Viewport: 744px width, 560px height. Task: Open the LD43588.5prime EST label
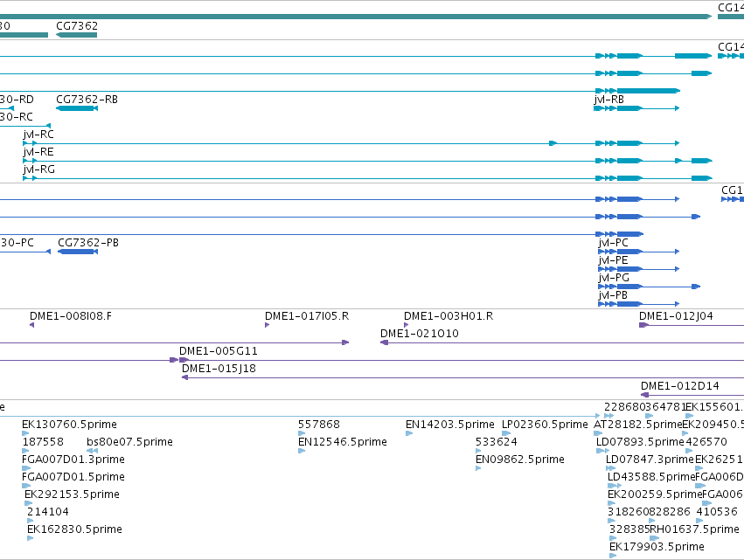pos(651,477)
